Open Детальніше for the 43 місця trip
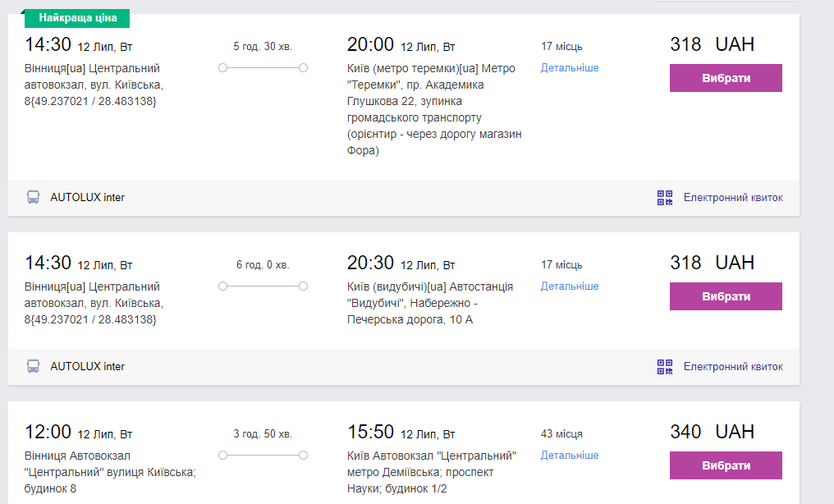Viewport: 834px width, 504px height. click(569, 455)
